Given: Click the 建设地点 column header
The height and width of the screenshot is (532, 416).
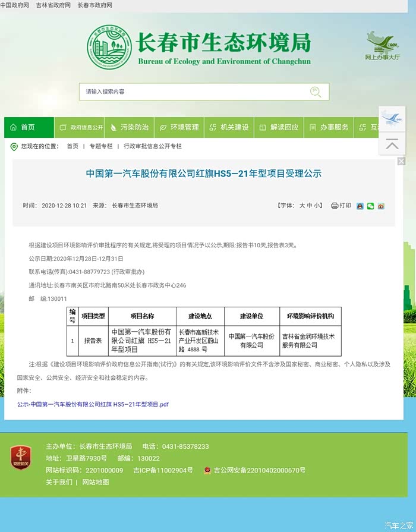Looking at the screenshot, I should click(200, 316).
